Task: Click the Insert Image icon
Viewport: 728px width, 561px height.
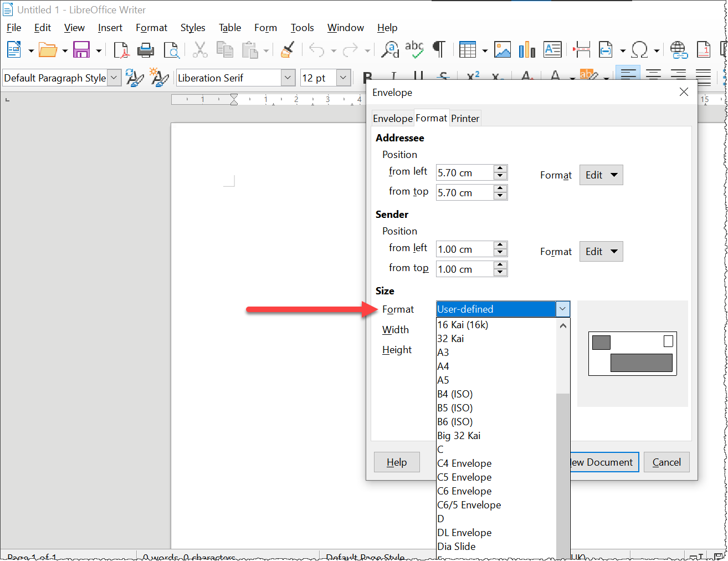Action: pos(503,50)
